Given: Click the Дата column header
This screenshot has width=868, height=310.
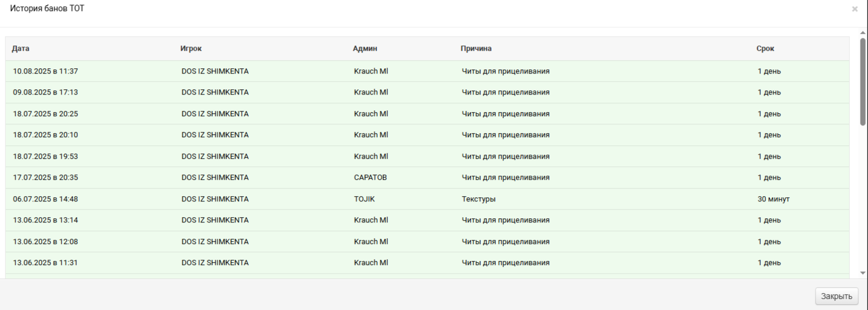Looking at the screenshot, I should point(20,48).
